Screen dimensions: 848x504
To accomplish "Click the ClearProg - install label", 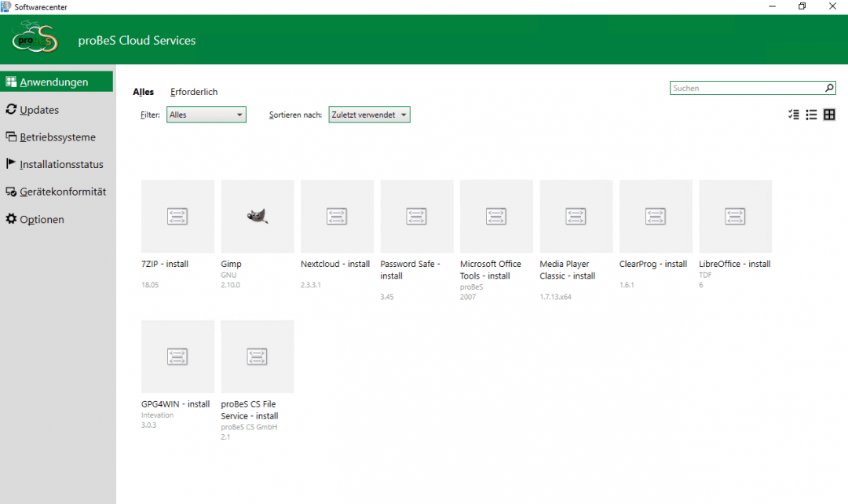I will click(x=653, y=264).
